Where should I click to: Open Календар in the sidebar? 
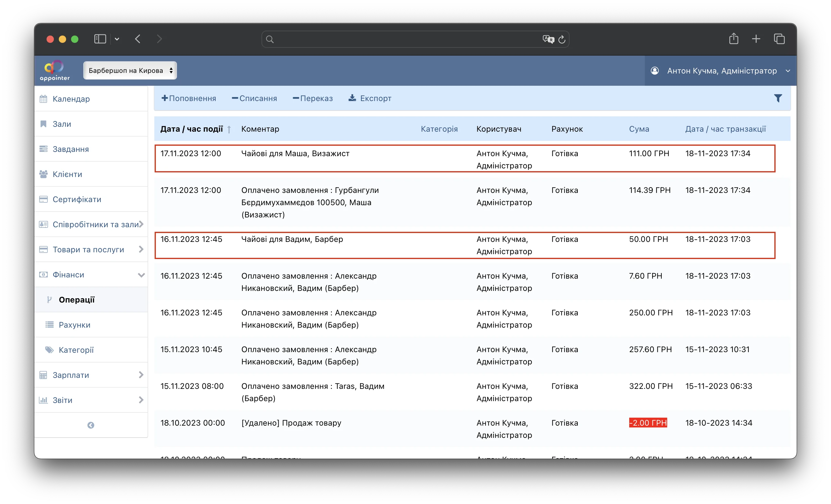coord(71,99)
